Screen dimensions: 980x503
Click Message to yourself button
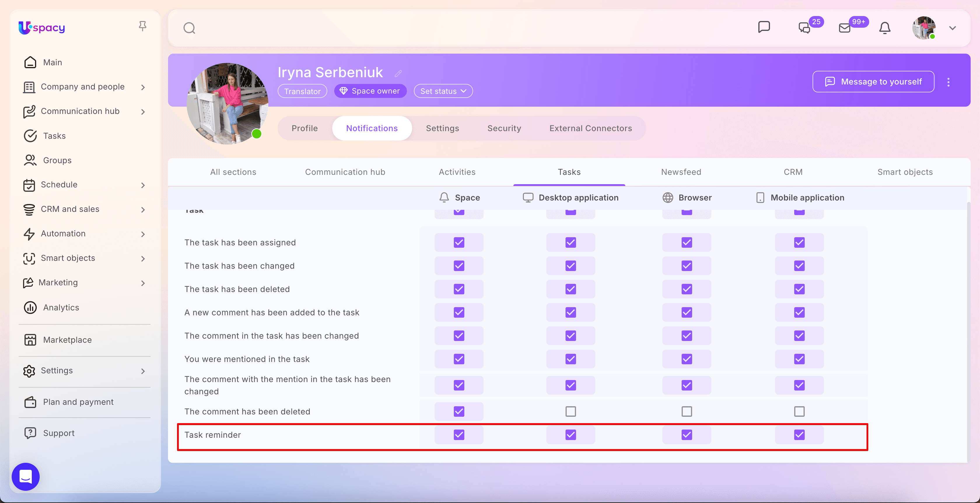tap(873, 81)
